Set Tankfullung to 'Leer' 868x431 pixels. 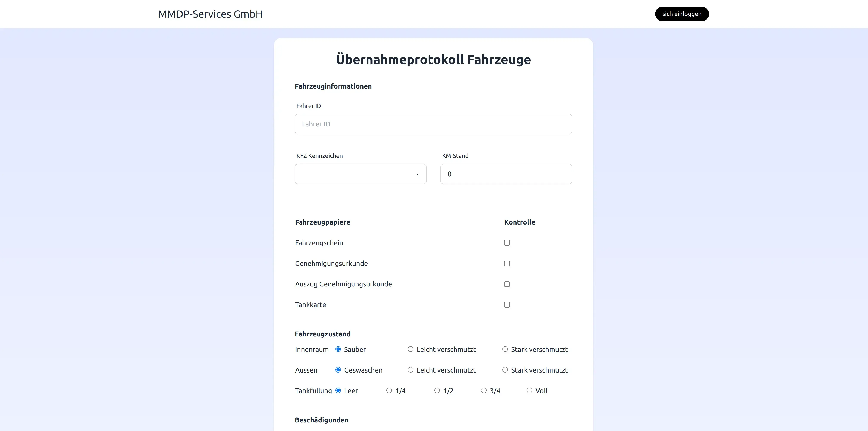[338, 391]
